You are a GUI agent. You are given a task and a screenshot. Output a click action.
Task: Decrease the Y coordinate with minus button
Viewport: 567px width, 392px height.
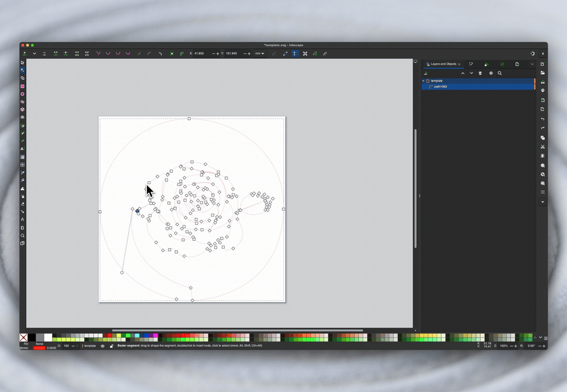click(245, 53)
